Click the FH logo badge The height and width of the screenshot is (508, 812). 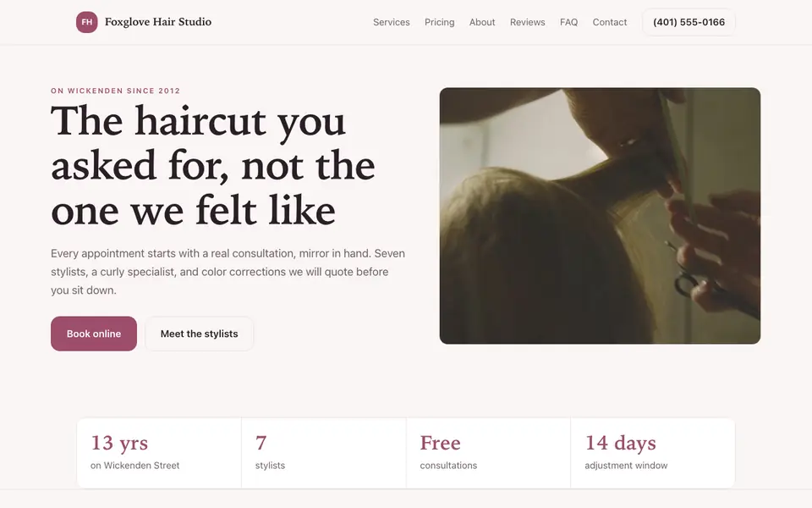(86, 22)
